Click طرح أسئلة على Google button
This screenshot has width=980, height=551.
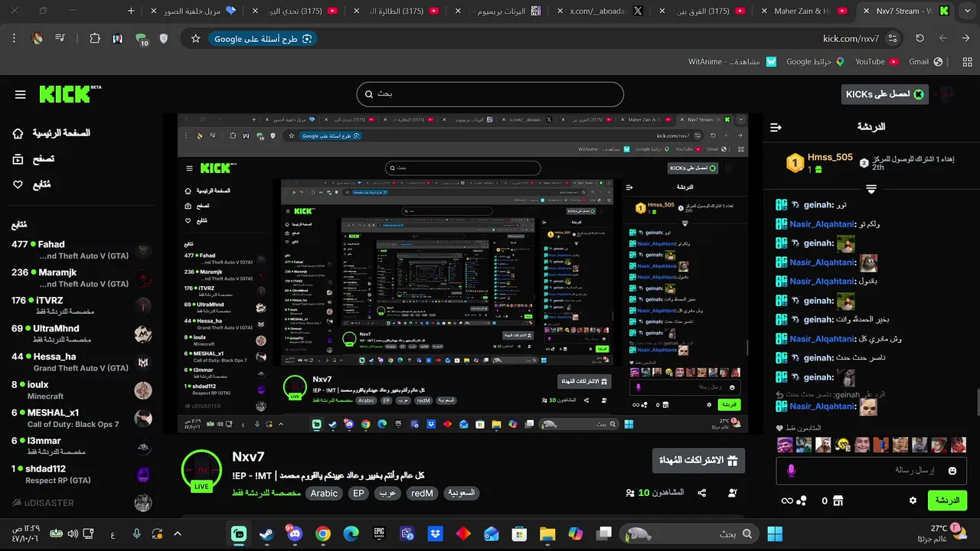[x=263, y=38]
